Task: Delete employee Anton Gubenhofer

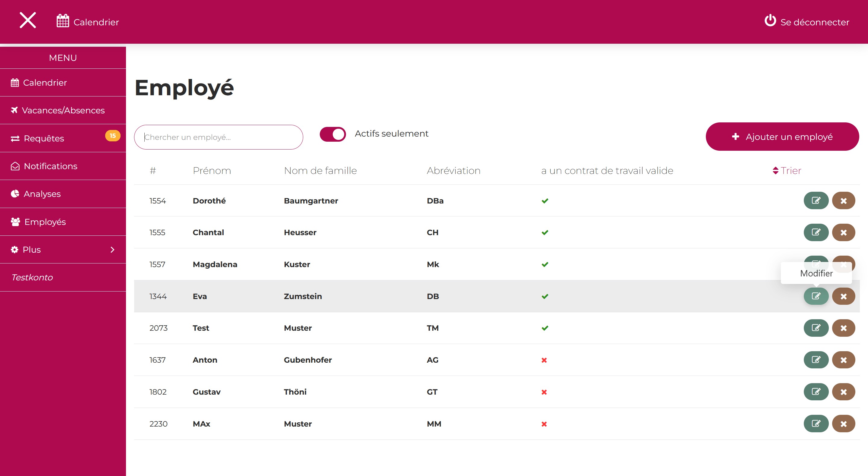Action: click(843, 360)
